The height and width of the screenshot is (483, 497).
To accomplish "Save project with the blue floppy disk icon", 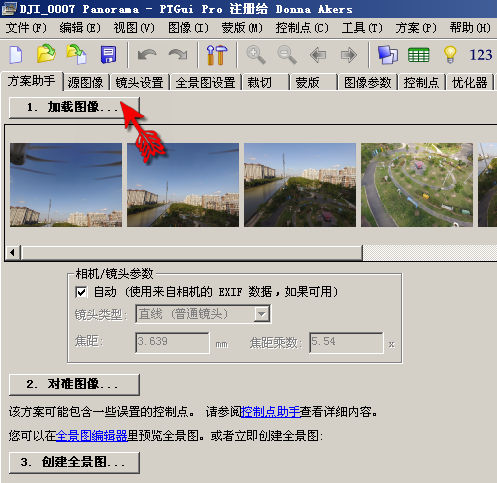I will [x=109, y=55].
